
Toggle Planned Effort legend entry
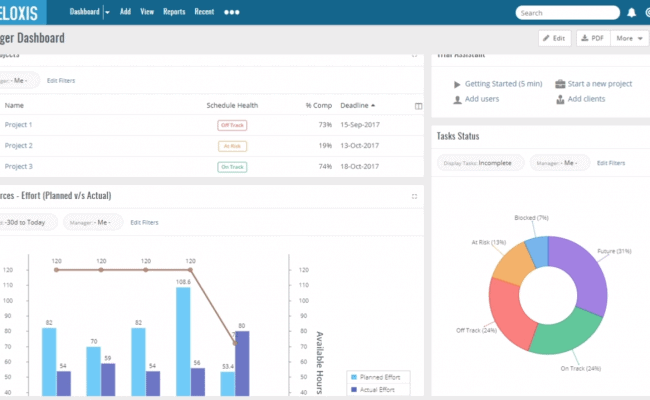pyautogui.click(x=376, y=377)
